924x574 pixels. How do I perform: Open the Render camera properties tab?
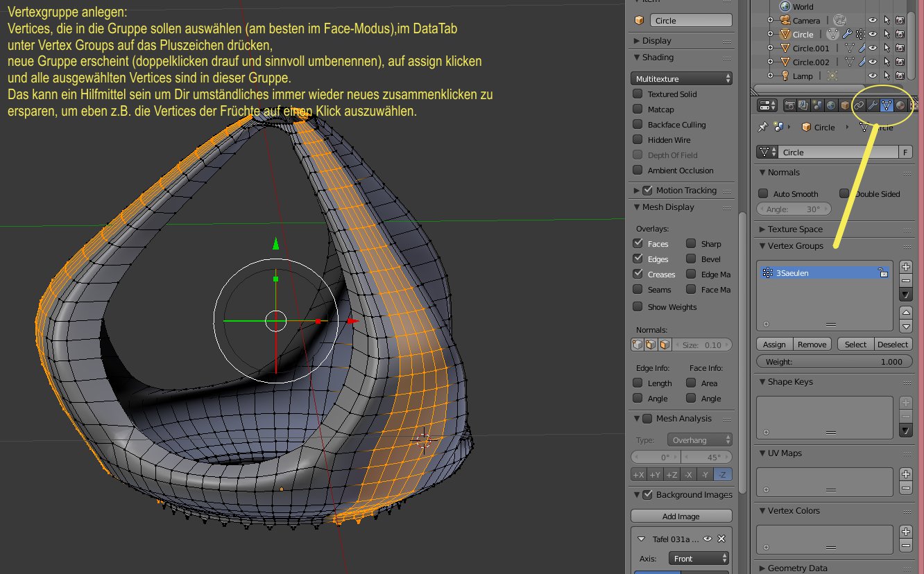[789, 105]
